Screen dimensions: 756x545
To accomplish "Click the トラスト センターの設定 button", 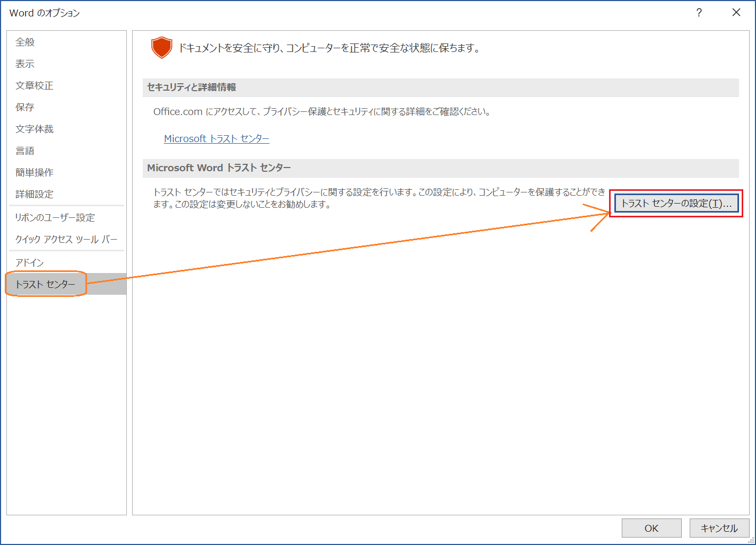I will [676, 203].
